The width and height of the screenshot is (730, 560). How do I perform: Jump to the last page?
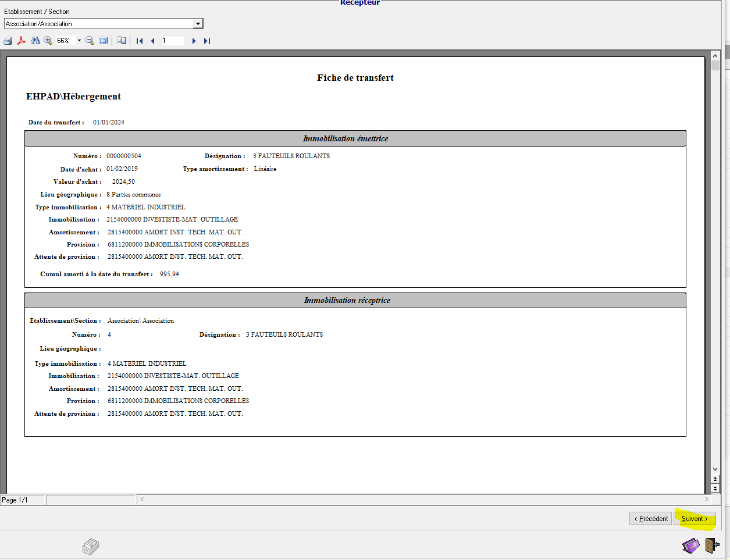(206, 41)
